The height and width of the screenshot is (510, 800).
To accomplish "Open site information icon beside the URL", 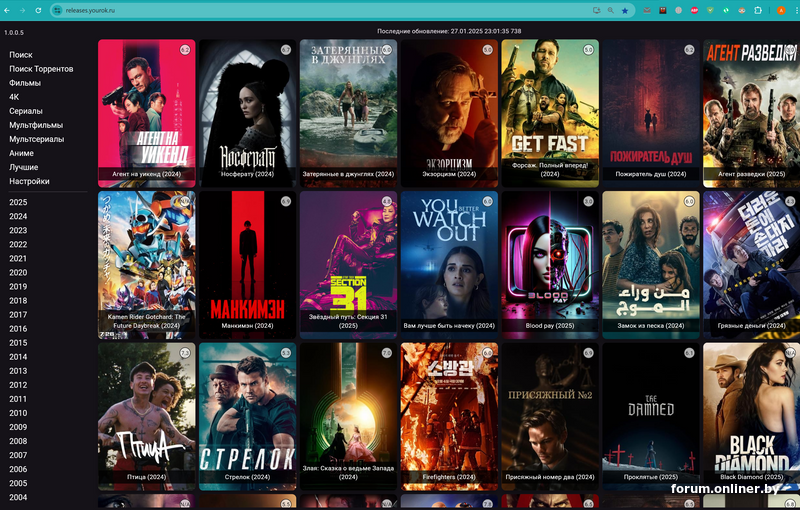I will point(57,10).
